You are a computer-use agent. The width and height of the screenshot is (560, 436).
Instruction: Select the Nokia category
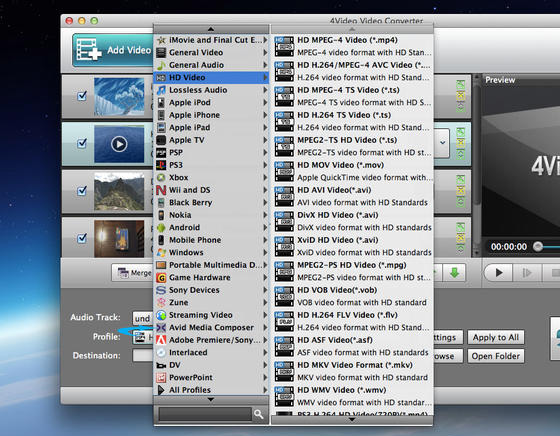click(x=211, y=215)
